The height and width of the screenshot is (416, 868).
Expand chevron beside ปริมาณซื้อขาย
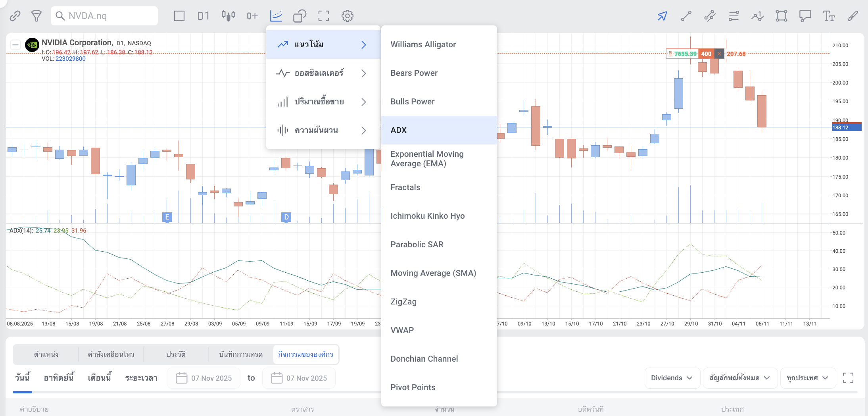point(364,102)
